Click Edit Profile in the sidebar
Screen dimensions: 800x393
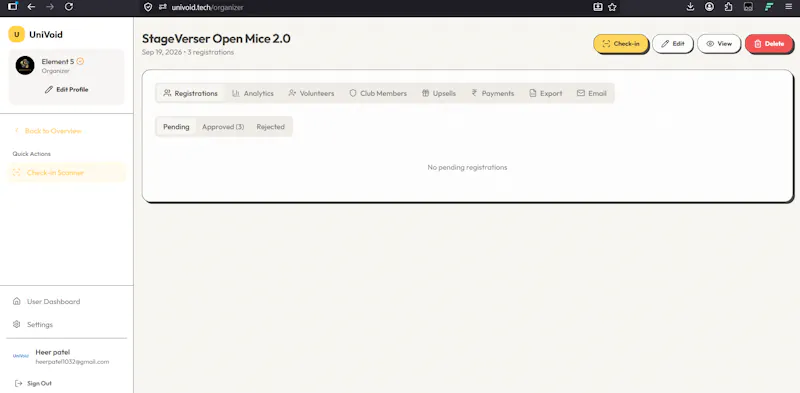66,89
